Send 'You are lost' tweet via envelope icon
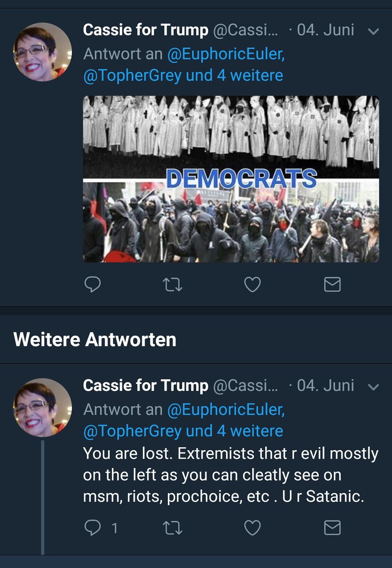The height and width of the screenshot is (568, 392). pos(332,528)
